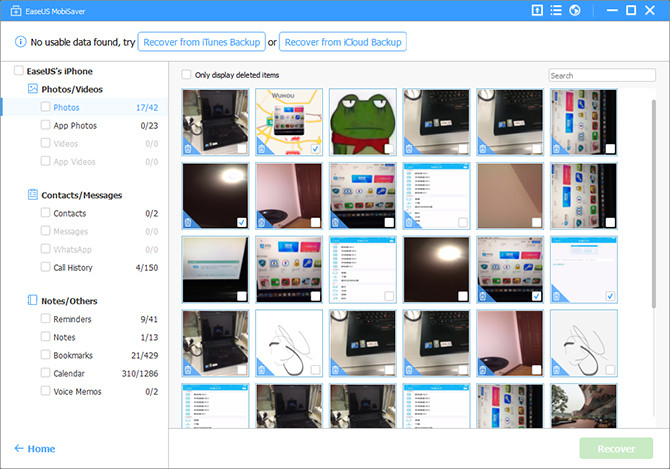Click the info icon beside 'No usable data found'
This screenshot has width=670, height=469.
[20, 42]
